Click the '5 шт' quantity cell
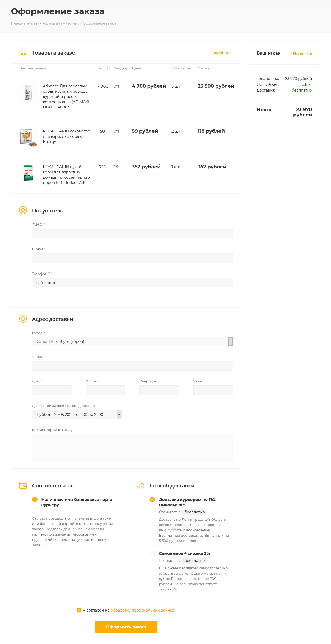 tap(176, 86)
